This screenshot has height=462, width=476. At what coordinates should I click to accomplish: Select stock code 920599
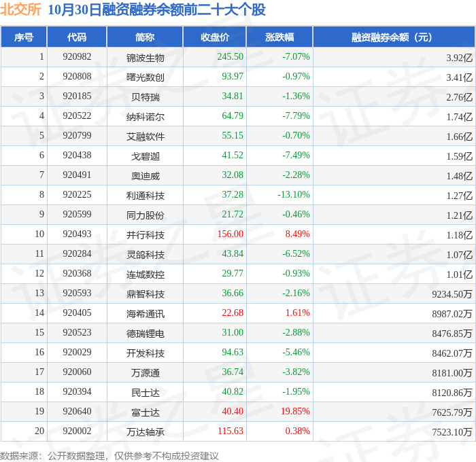(77, 215)
